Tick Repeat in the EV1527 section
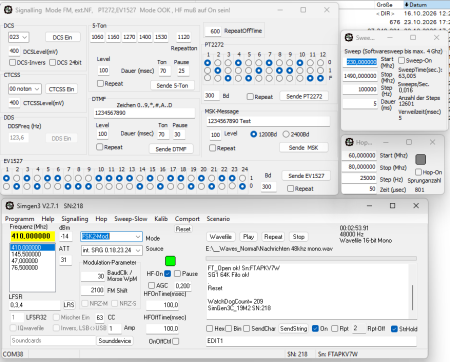The image size is (450, 362). coord(290,189)
